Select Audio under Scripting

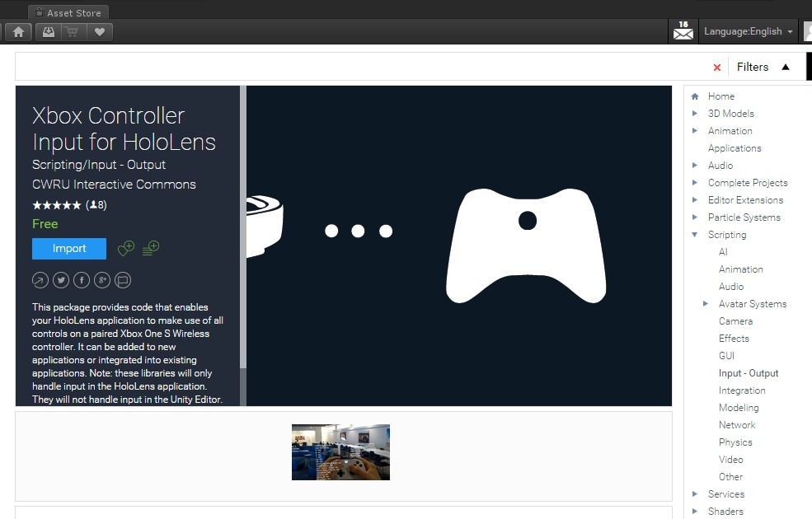(730, 287)
